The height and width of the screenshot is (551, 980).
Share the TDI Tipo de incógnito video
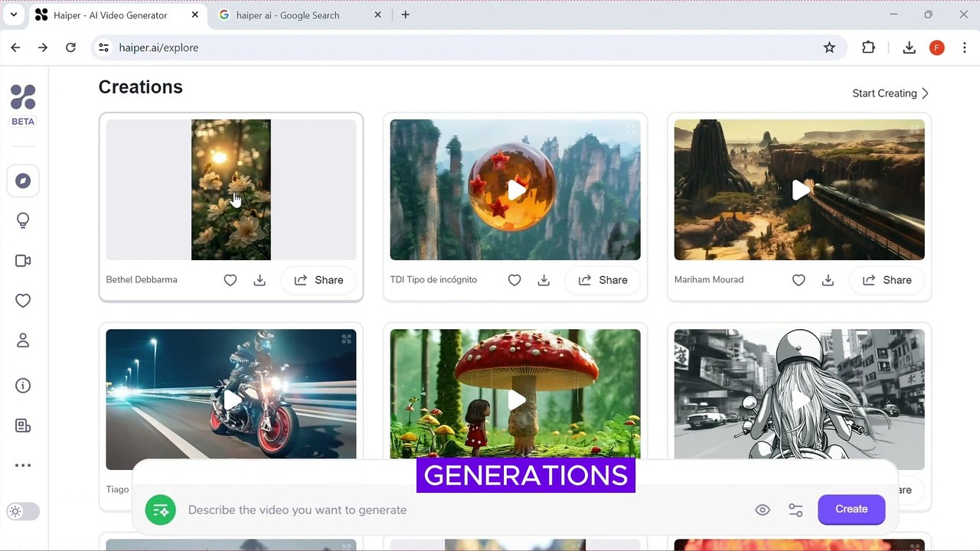tap(603, 280)
